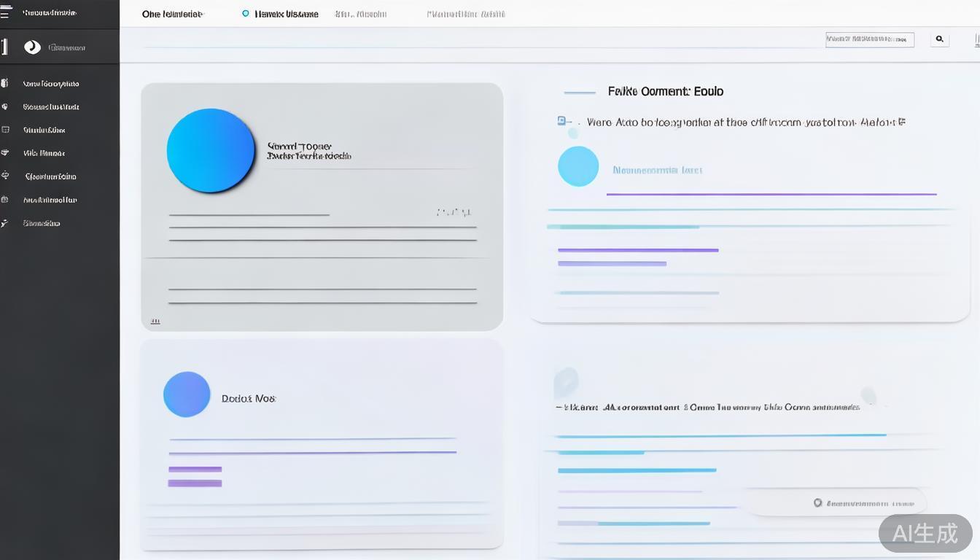Select the second item in sidebar list
Image resolution: width=980 pixels, height=560 pixels.
(x=50, y=107)
